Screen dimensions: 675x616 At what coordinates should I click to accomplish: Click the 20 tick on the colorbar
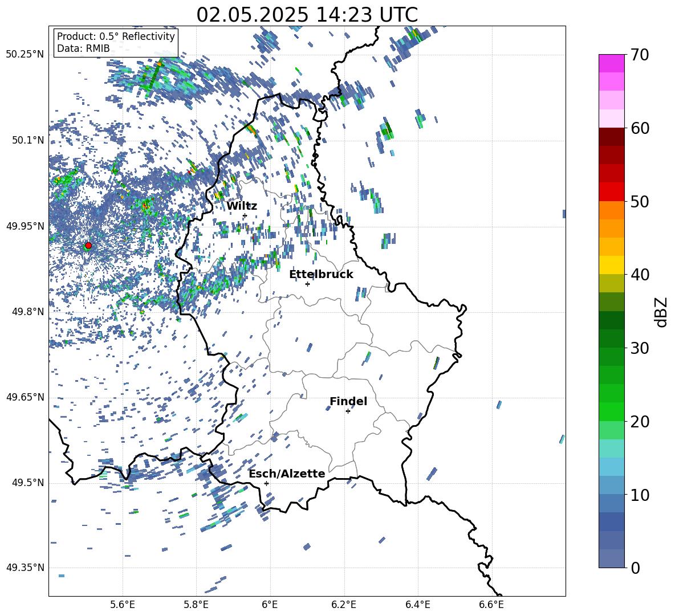(639, 421)
